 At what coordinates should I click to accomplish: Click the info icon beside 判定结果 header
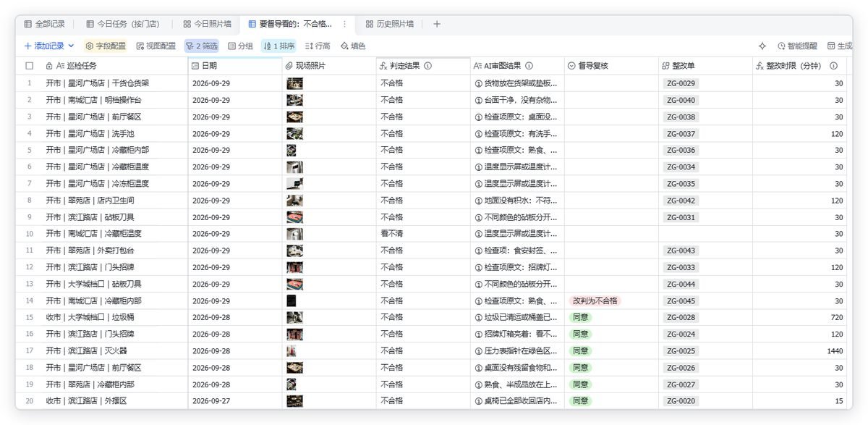pos(428,66)
